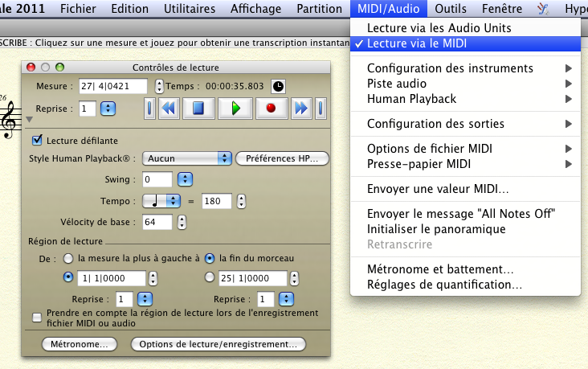588x369 pixels.
Task: Collapse the panel using the disclosure triangle
Action: click(29, 120)
